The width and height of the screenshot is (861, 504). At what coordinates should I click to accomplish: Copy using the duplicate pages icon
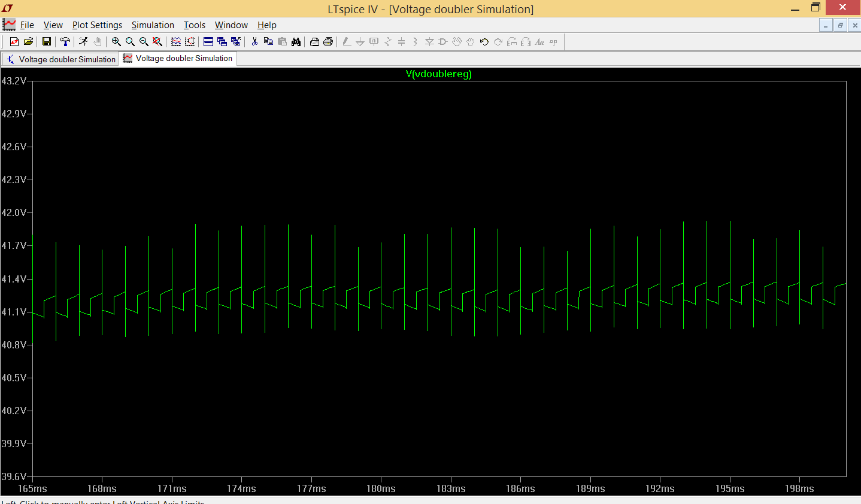click(x=268, y=41)
